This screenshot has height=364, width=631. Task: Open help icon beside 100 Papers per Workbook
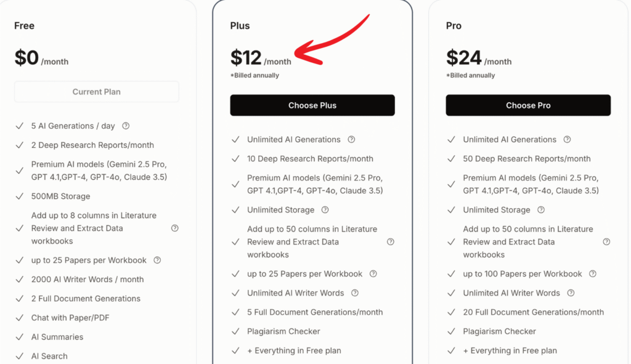592,273
